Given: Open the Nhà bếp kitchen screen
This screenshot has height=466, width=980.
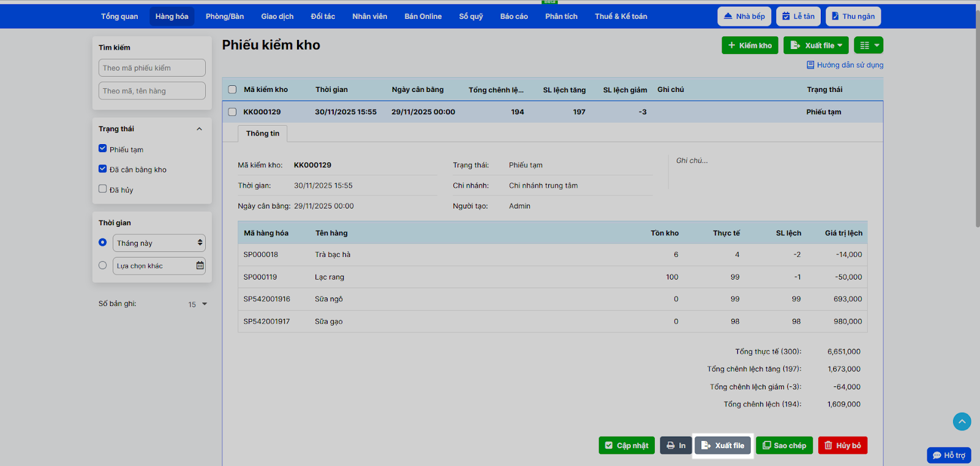Looking at the screenshot, I should tap(744, 17).
